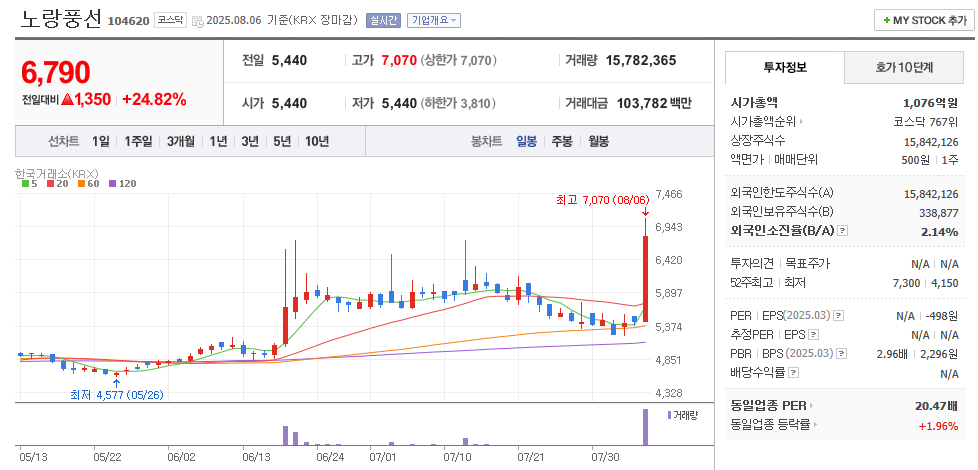Screen dimensions: 978x470
Task: Click the large red 08/06 candlestick
Action: click(646, 279)
